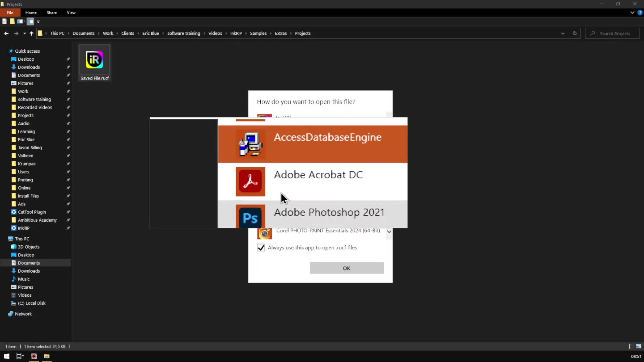Viewport: 644px width, 362px height.
Task: Expand the ribbon with the chevron
Action: click(632, 13)
